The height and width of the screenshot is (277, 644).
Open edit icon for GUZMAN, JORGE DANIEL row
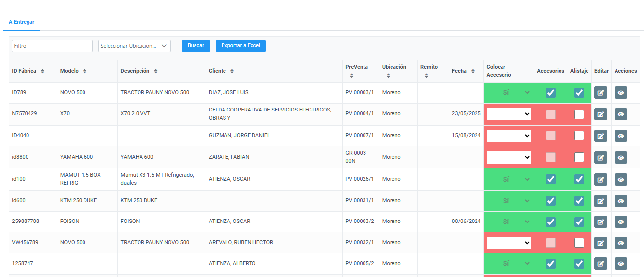pos(600,136)
